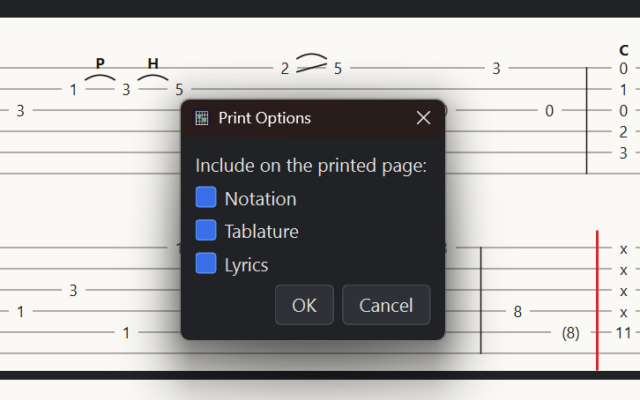Select the 'P' pull-off marking
640x400 pixels.
(100, 63)
